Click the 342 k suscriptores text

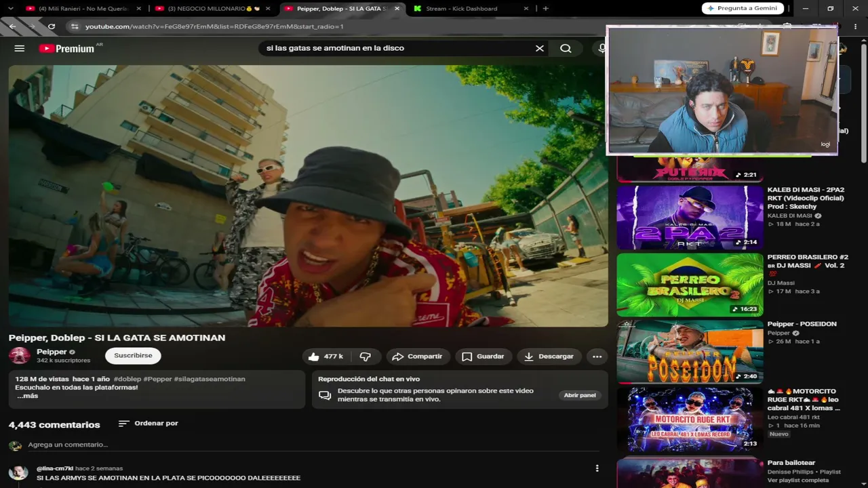63,361
